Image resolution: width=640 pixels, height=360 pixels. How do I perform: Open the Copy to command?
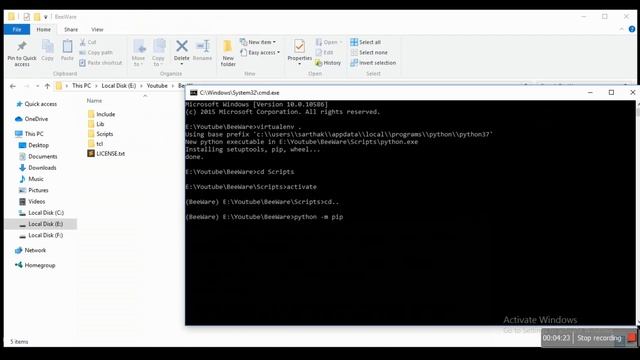pos(158,53)
